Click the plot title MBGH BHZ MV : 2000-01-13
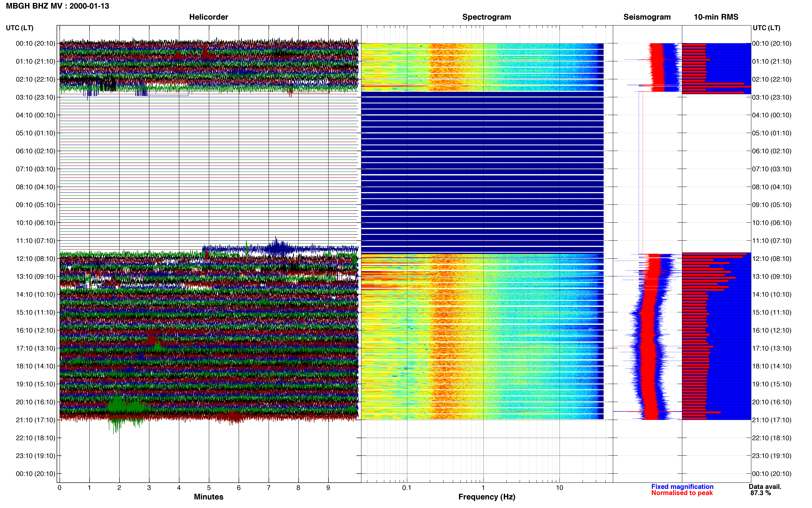Image resolution: width=812 pixels, height=508 pixels. (57, 6)
